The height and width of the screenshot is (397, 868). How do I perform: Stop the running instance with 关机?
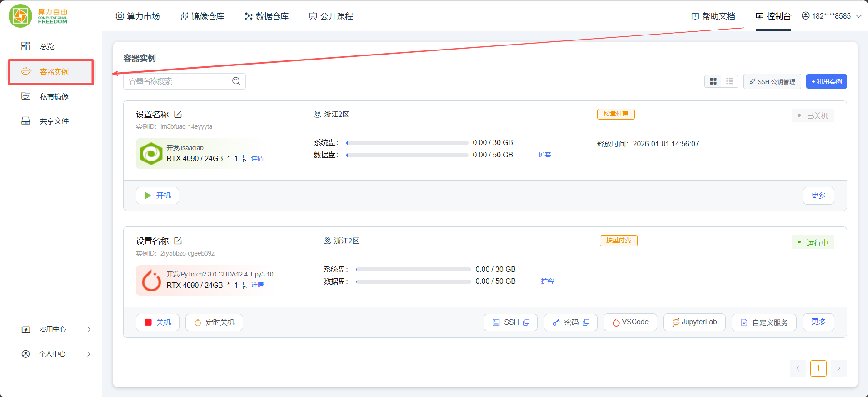158,322
